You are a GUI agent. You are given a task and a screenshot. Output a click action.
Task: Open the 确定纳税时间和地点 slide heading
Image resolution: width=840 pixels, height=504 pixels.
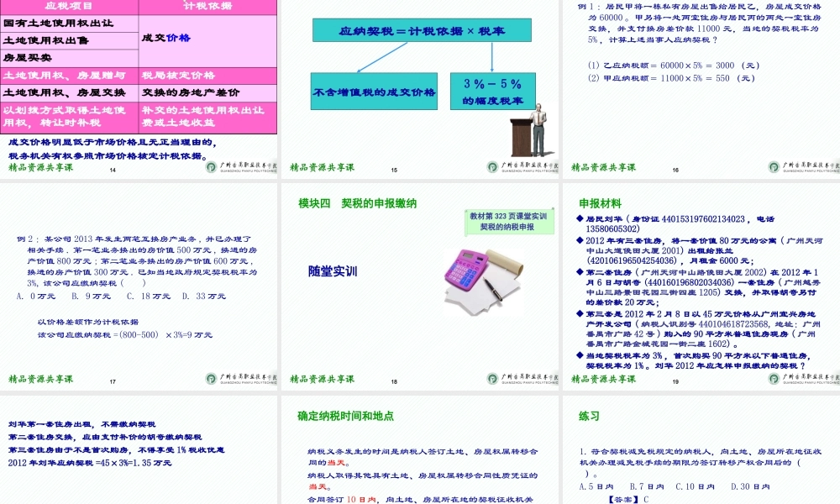pyautogui.click(x=348, y=412)
